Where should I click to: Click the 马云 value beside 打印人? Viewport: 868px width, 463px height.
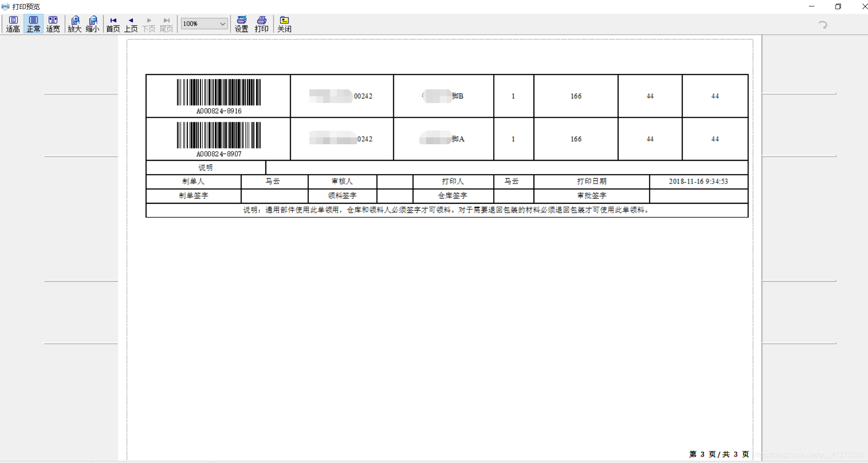(x=511, y=181)
